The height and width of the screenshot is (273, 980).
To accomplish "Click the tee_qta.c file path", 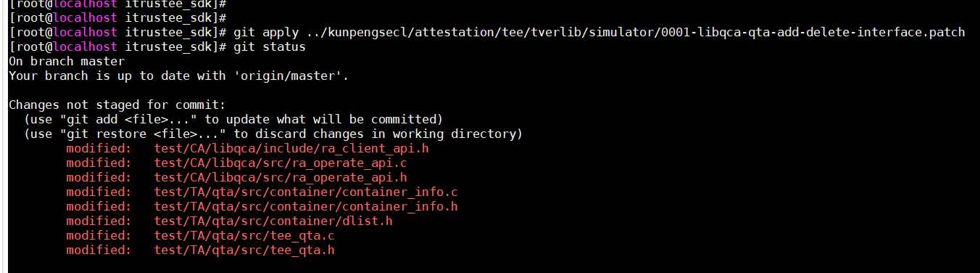I will click(x=244, y=235).
